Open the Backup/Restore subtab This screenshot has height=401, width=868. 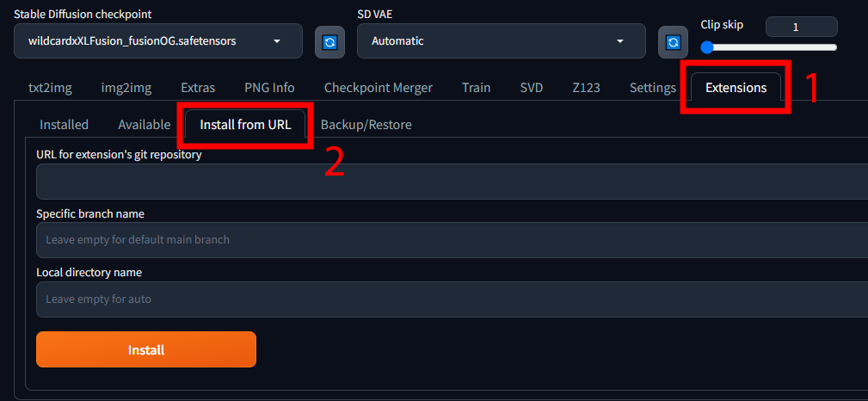pos(366,125)
